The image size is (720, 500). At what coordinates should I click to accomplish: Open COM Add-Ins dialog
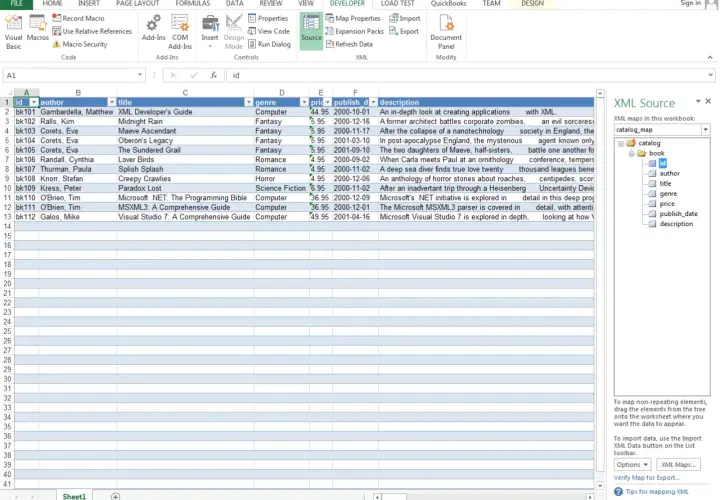pyautogui.click(x=180, y=31)
